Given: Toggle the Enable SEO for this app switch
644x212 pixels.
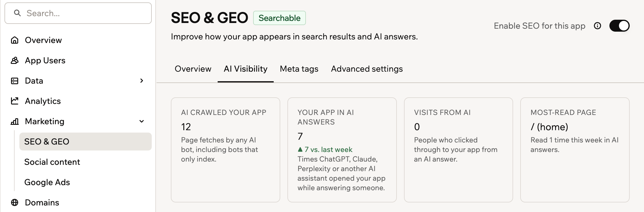Looking at the screenshot, I should coord(619,26).
